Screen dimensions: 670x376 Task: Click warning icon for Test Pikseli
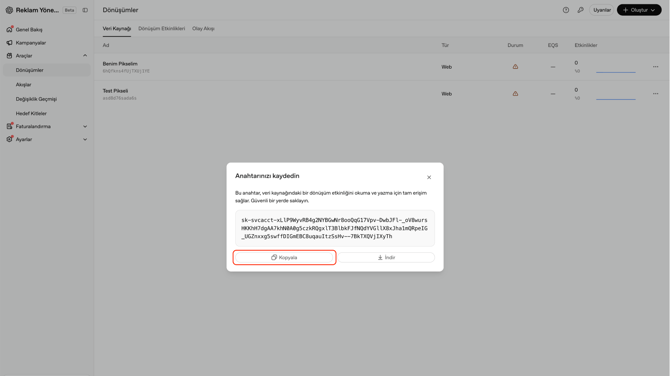pos(515,94)
